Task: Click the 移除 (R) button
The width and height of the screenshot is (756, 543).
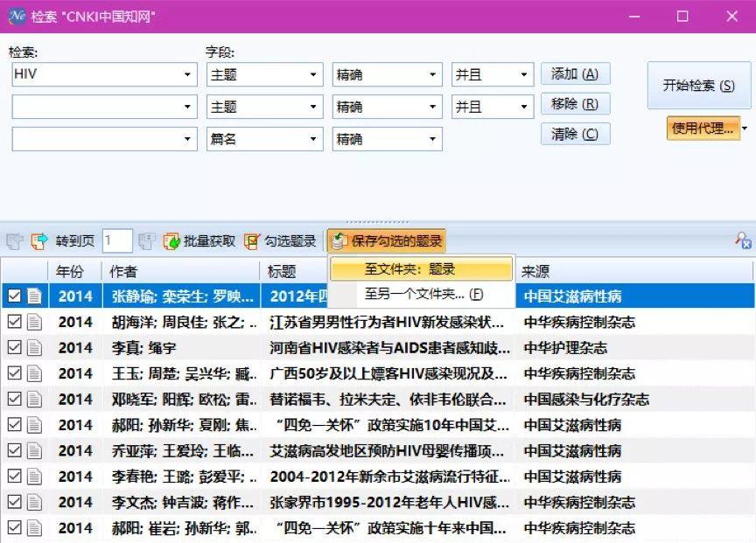Action: [x=575, y=104]
